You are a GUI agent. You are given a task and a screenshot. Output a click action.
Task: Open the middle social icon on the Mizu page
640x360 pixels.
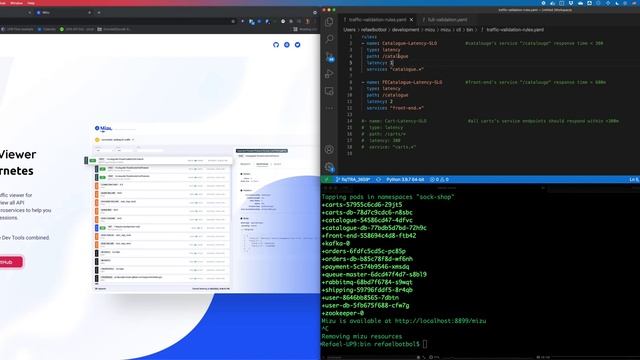tap(287, 45)
